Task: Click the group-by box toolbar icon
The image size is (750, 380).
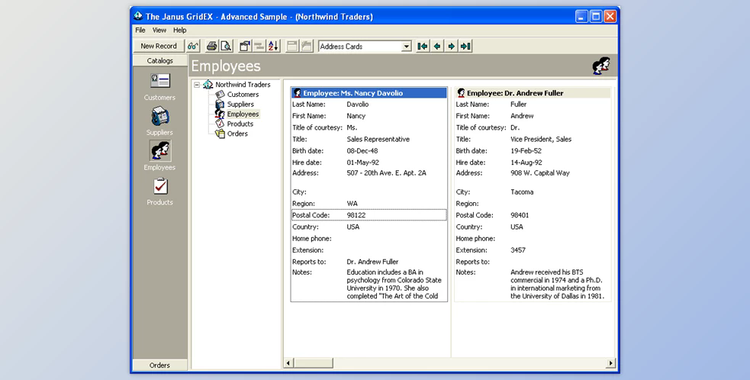Action: [x=259, y=46]
